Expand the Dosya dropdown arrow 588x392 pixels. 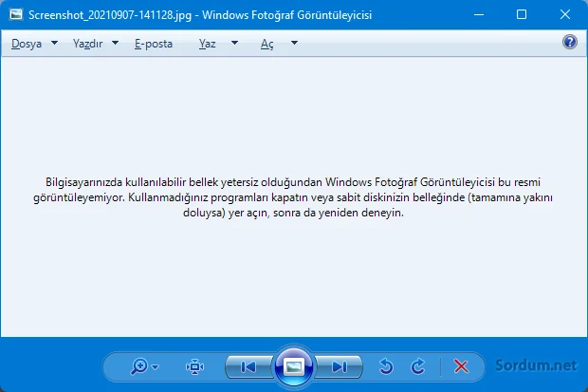point(54,43)
